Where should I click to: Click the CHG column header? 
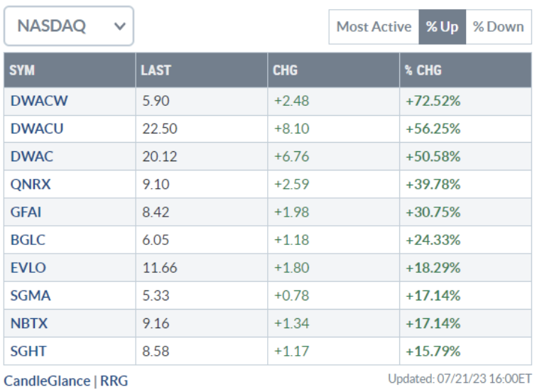(x=285, y=70)
